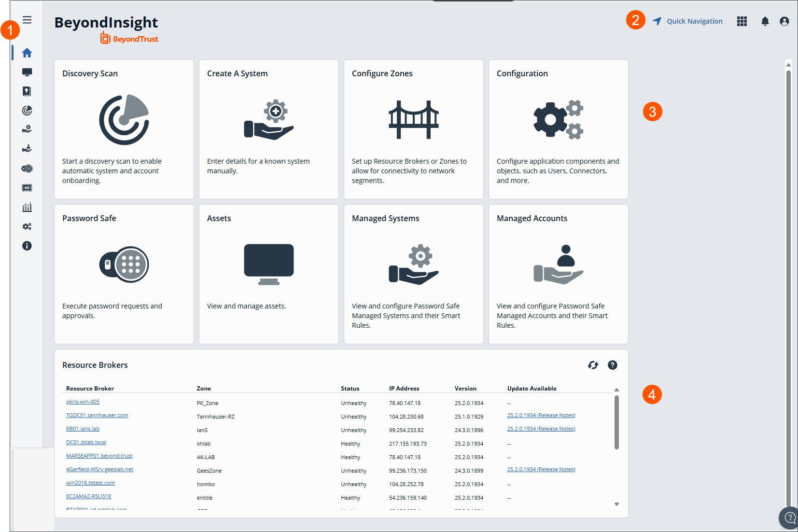Open the help chat bubble in the corner

[790, 518]
